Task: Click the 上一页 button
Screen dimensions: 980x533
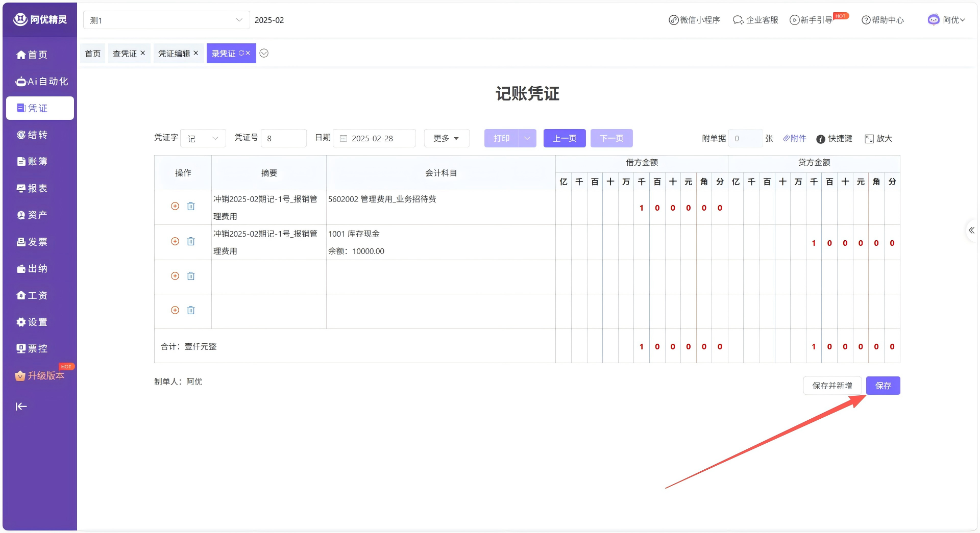Action: pyautogui.click(x=564, y=138)
